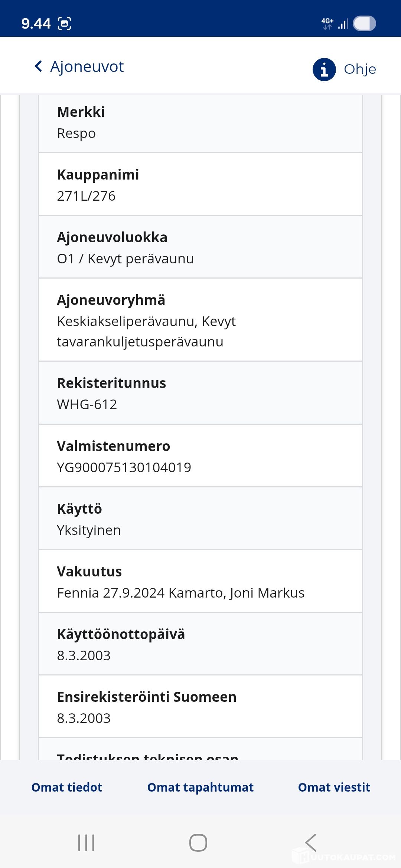The width and height of the screenshot is (401, 868).
Task: Select the Ajoneuvoluokka O1 row
Action: (x=200, y=247)
